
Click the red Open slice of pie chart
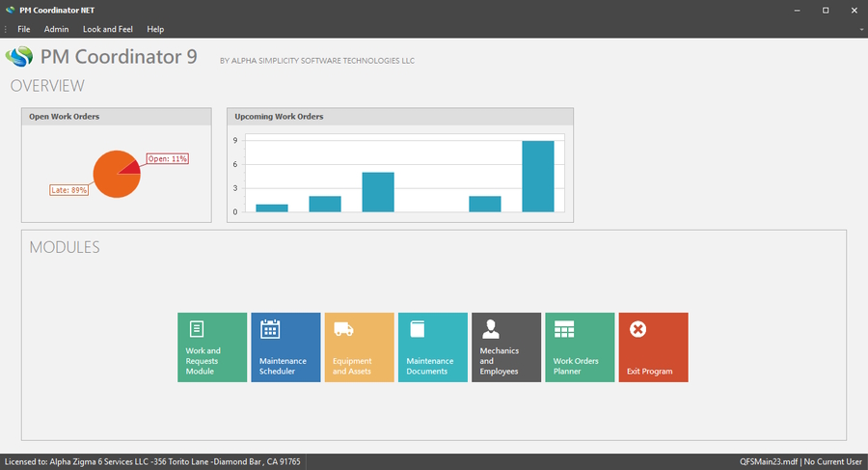pyautogui.click(x=132, y=169)
